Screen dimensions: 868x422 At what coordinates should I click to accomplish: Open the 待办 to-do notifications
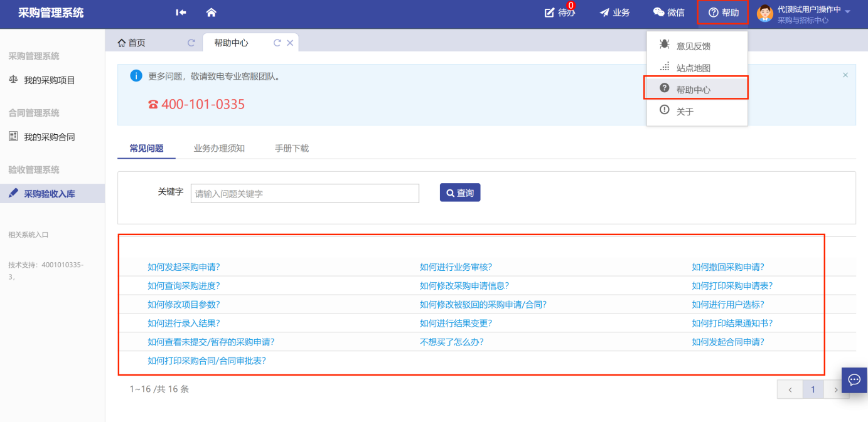[559, 13]
